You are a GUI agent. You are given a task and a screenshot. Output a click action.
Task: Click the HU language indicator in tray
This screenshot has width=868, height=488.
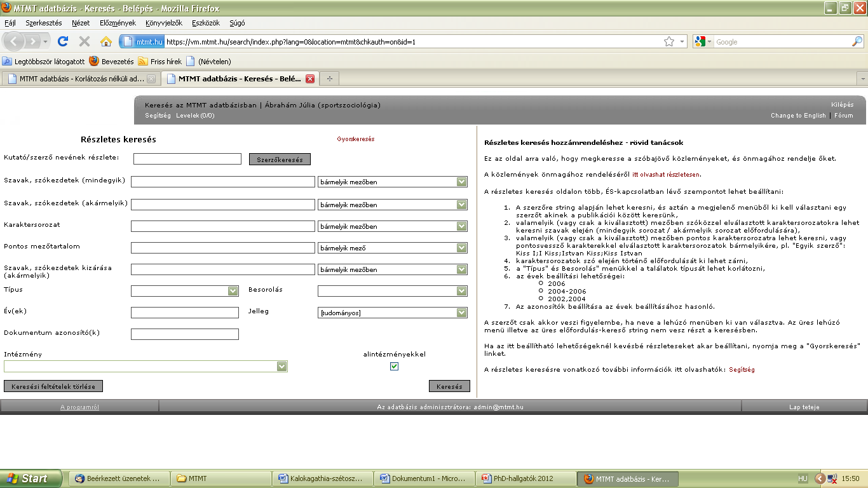coord(803,478)
